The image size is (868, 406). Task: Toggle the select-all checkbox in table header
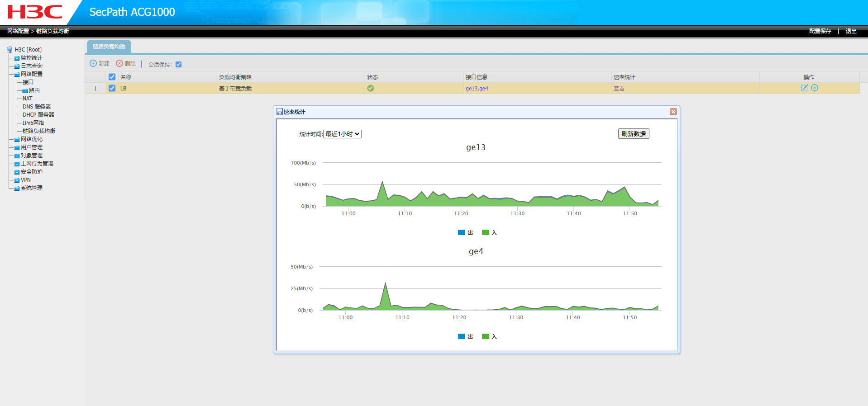point(112,77)
